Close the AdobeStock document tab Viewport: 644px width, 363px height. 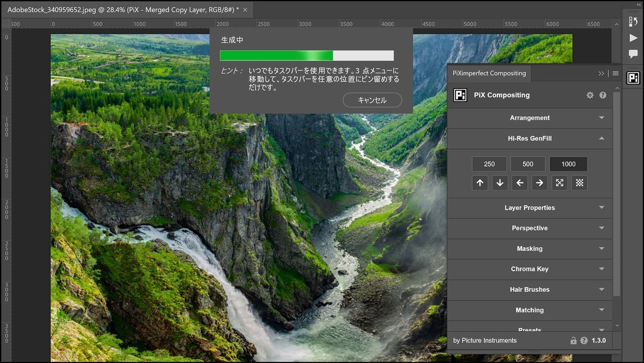245,10
